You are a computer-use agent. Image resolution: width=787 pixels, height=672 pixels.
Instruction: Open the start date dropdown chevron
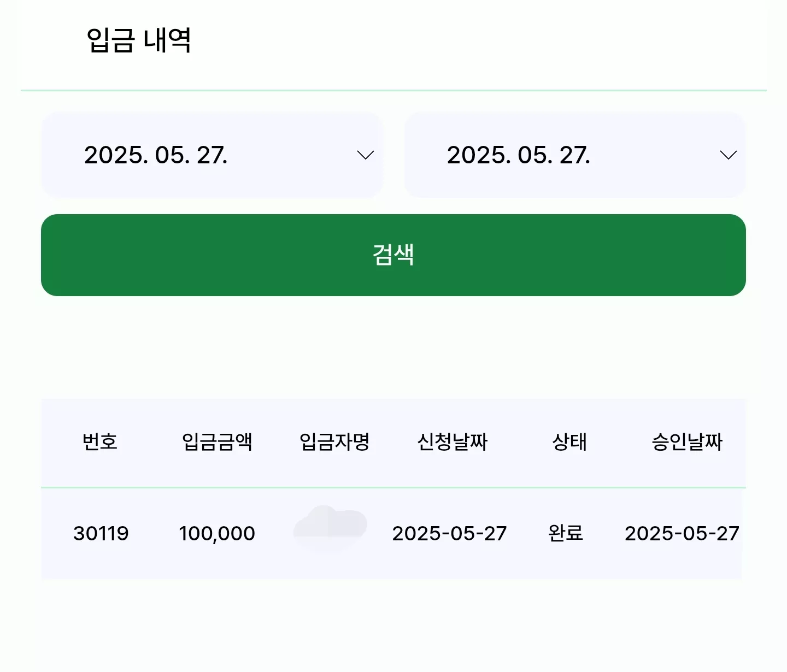click(x=365, y=155)
